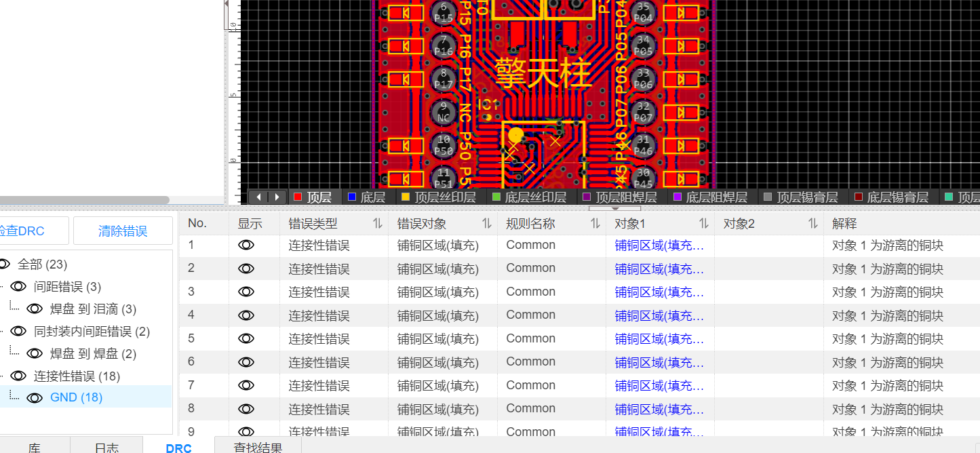The width and height of the screenshot is (980, 453).
Task: Click the 检查DRC button
Action: (x=33, y=231)
